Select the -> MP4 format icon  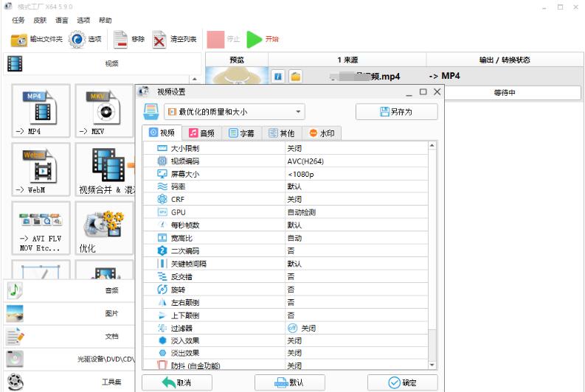tap(41, 111)
